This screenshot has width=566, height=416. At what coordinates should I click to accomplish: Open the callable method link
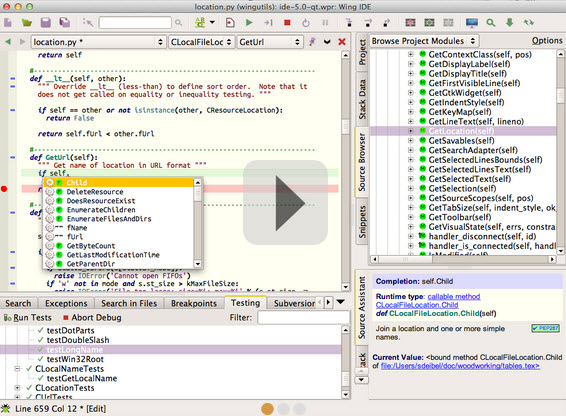click(x=454, y=296)
